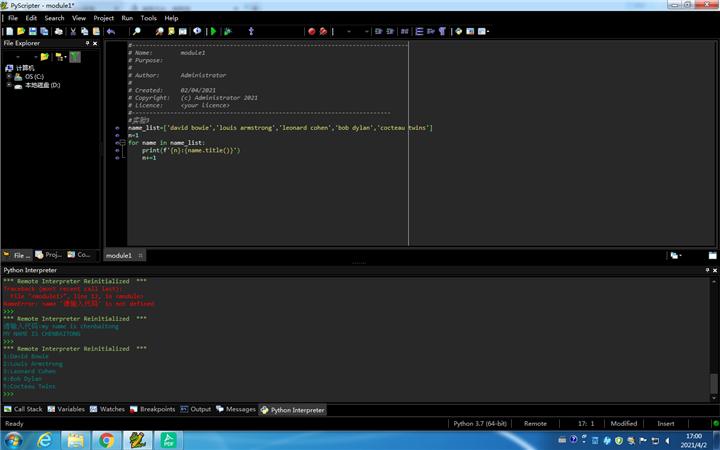The height and width of the screenshot is (450, 720).
Task: Open the Run menu
Action: tap(127, 18)
